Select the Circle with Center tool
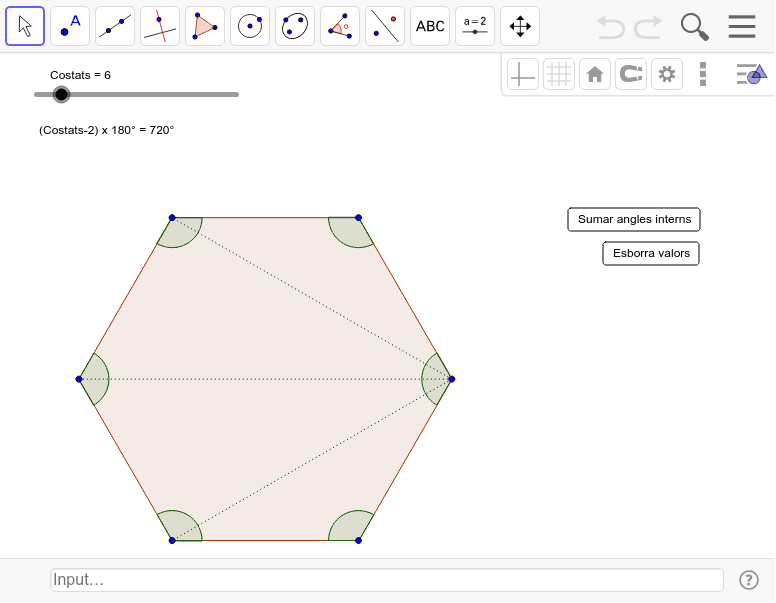Viewport: 776px width, 603px height. coord(250,26)
